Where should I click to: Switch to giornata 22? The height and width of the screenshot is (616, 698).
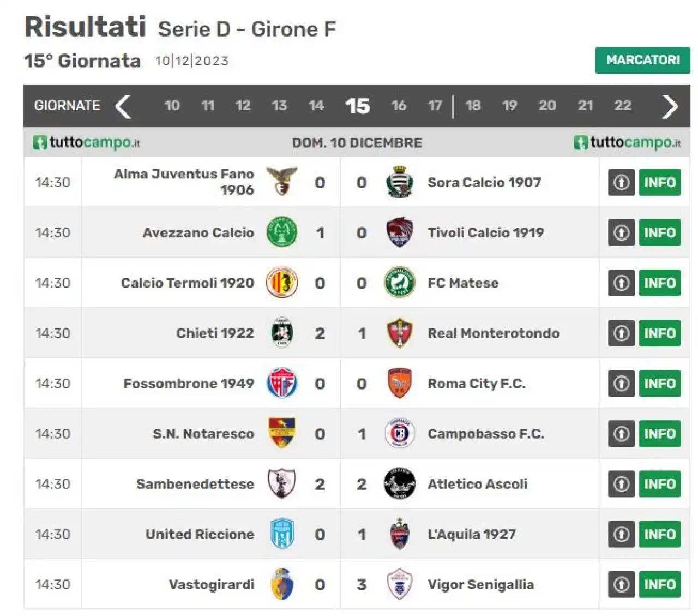pyautogui.click(x=623, y=105)
